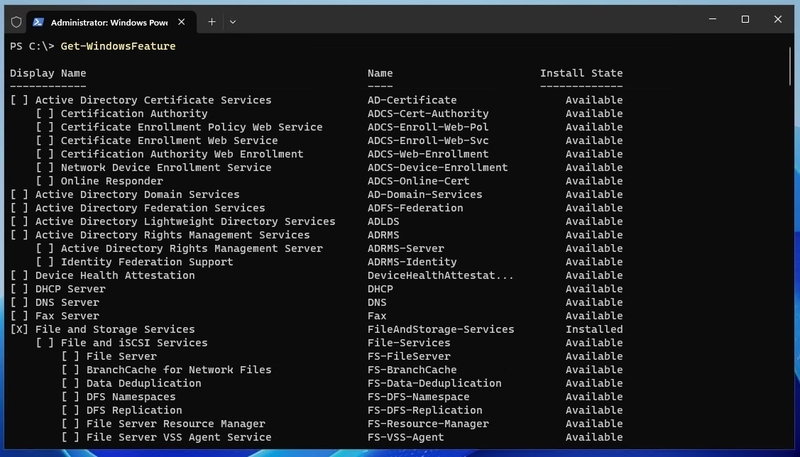Click Device Health Attestation text

coord(115,275)
